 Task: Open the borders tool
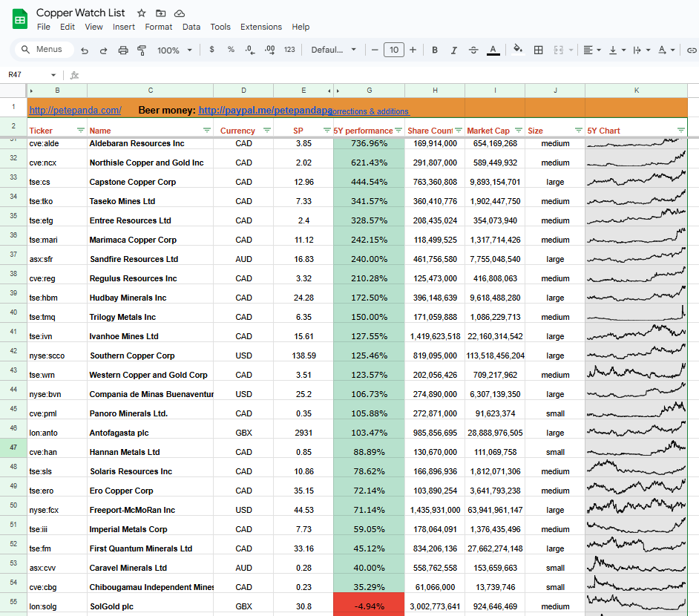[x=539, y=50]
